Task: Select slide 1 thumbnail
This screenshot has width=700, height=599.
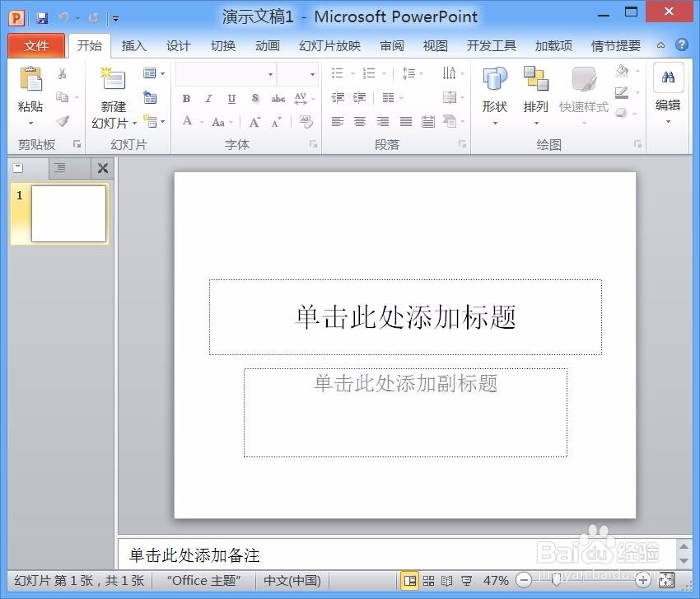Action: click(68, 213)
